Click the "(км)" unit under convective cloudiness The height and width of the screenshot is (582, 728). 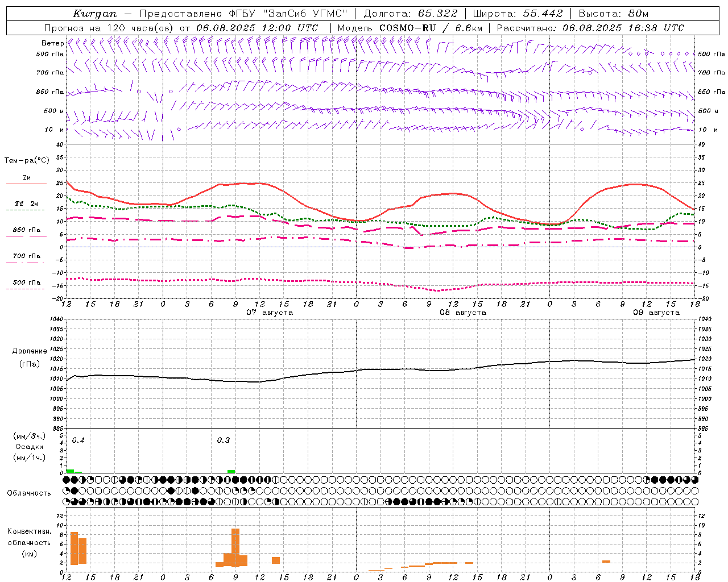pyautogui.click(x=29, y=554)
